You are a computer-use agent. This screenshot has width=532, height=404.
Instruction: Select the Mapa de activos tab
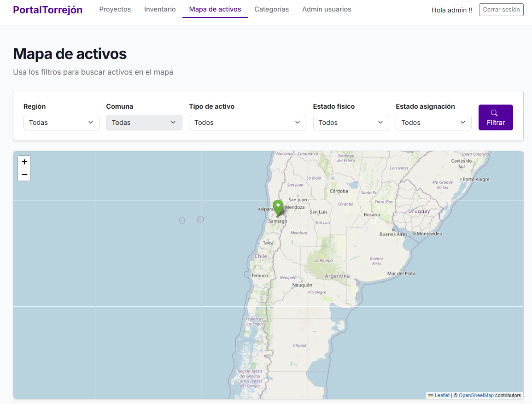click(215, 9)
